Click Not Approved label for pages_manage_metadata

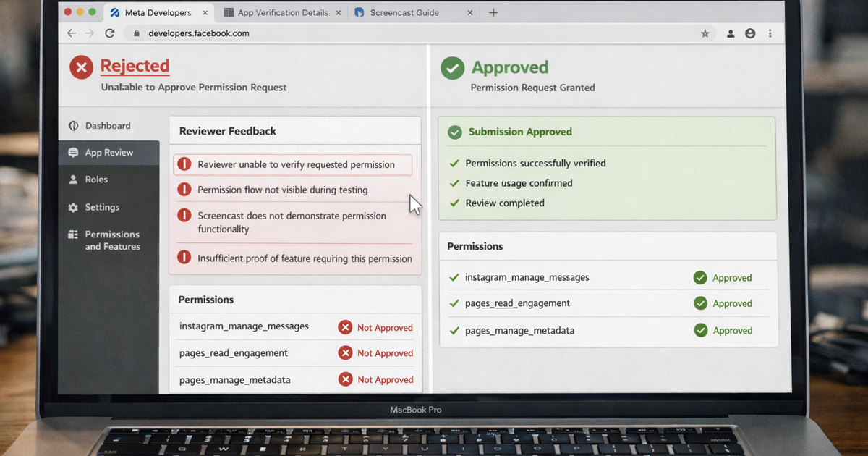pos(385,379)
